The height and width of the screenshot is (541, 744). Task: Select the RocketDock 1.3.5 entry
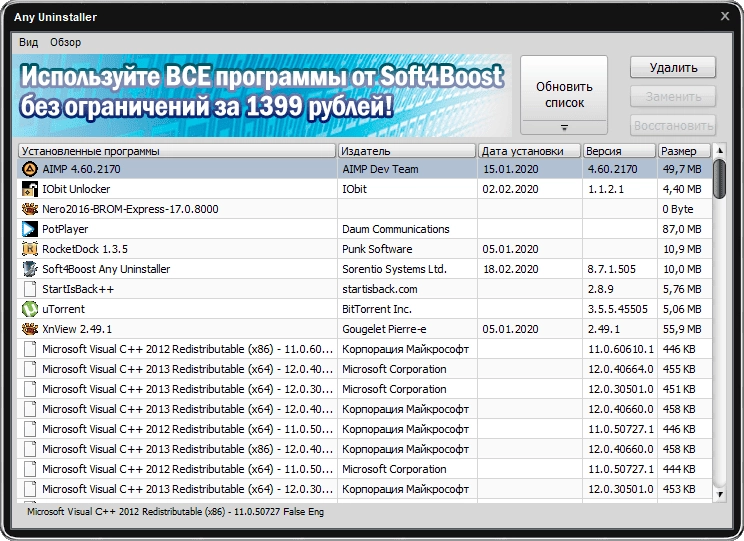pyautogui.click(x=364, y=249)
